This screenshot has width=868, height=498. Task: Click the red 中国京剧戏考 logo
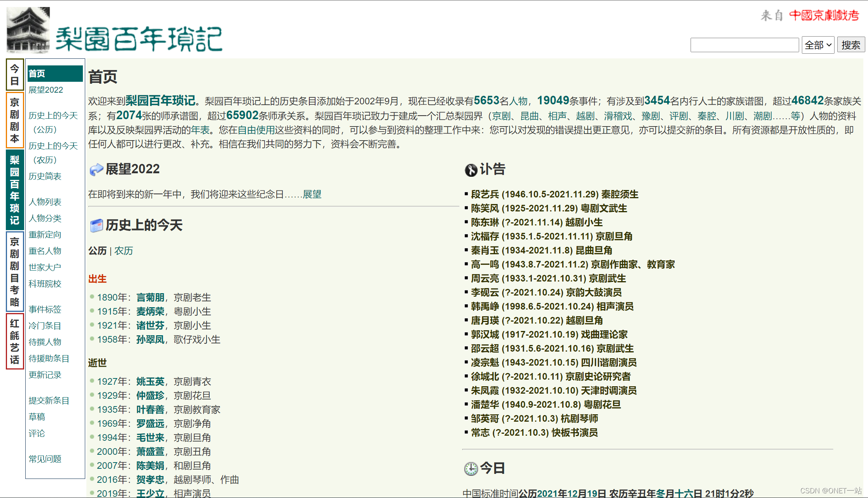coord(824,16)
